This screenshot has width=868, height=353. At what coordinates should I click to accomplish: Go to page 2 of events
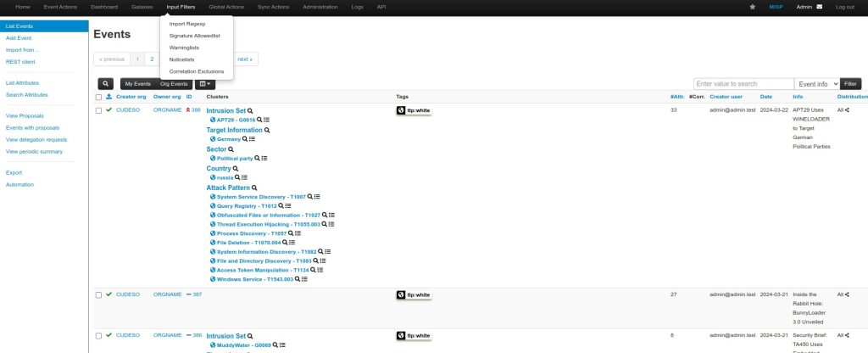point(153,59)
